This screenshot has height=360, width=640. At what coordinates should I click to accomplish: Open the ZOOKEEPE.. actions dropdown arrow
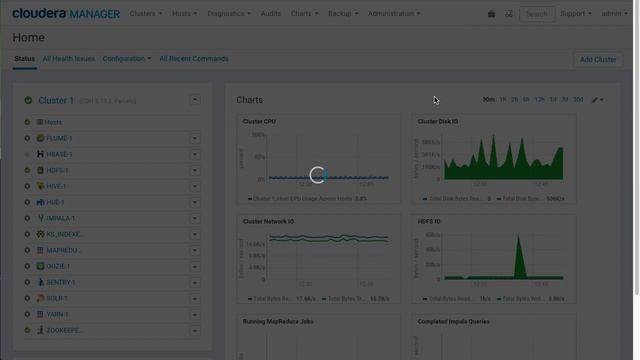[x=195, y=331]
